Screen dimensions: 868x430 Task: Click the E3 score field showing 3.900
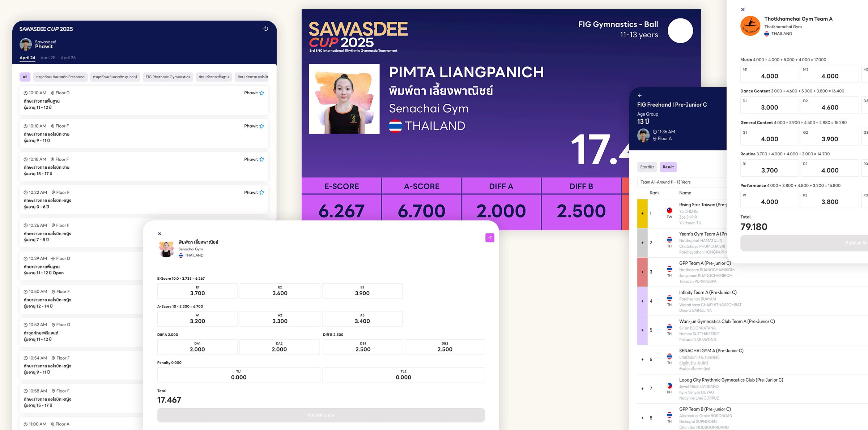click(x=362, y=291)
